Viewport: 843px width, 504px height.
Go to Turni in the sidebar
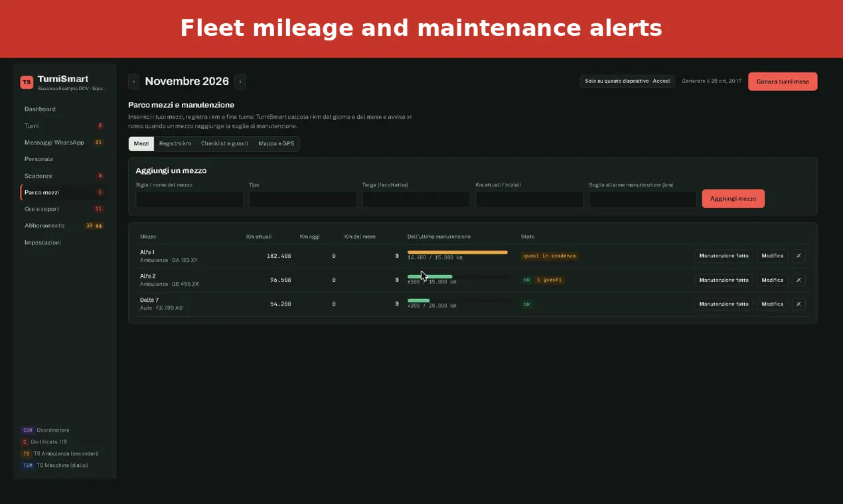(x=63, y=126)
